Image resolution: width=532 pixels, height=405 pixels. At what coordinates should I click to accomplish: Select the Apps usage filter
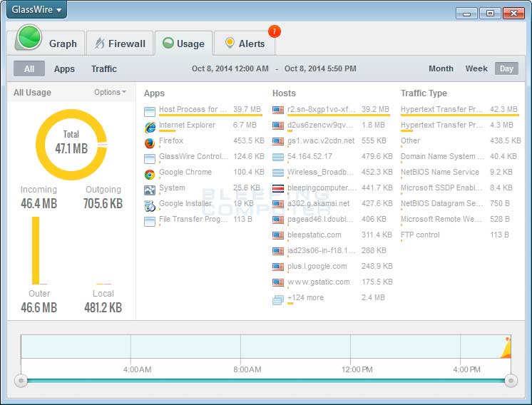(64, 69)
